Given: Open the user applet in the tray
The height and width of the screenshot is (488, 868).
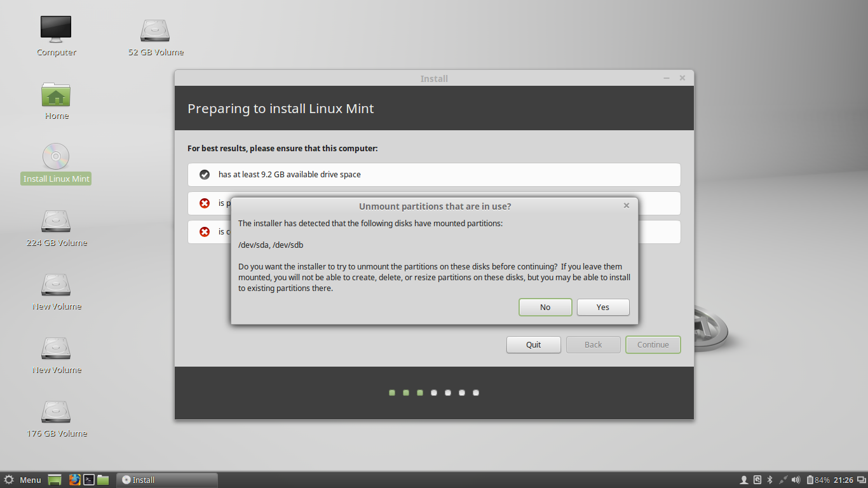Looking at the screenshot, I should tap(744, 480).
